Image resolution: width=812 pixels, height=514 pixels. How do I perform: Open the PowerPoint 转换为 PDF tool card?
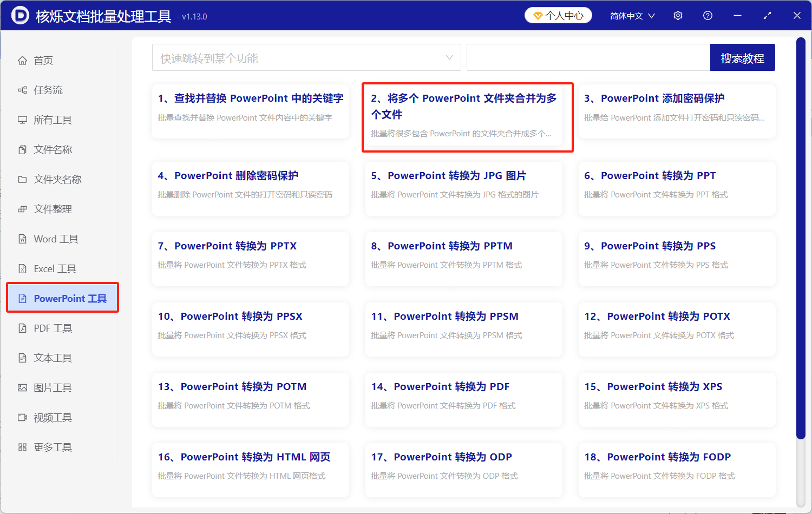click(463, 400)
